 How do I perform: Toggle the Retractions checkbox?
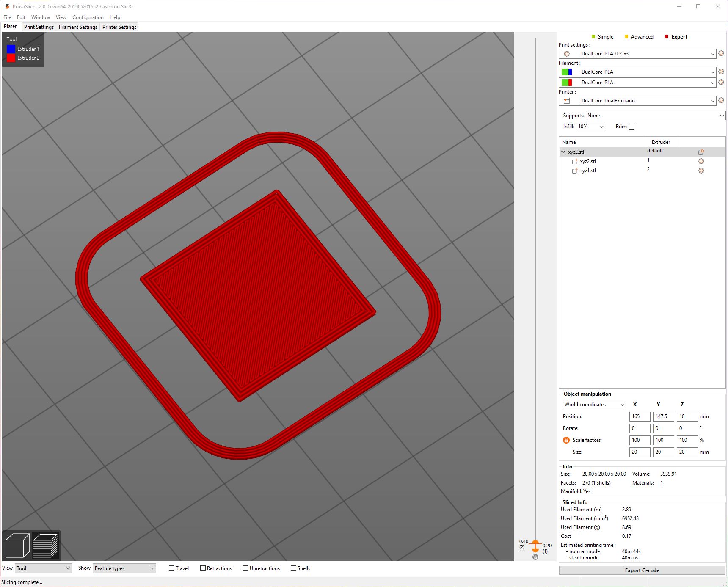(x=203, y=568)
